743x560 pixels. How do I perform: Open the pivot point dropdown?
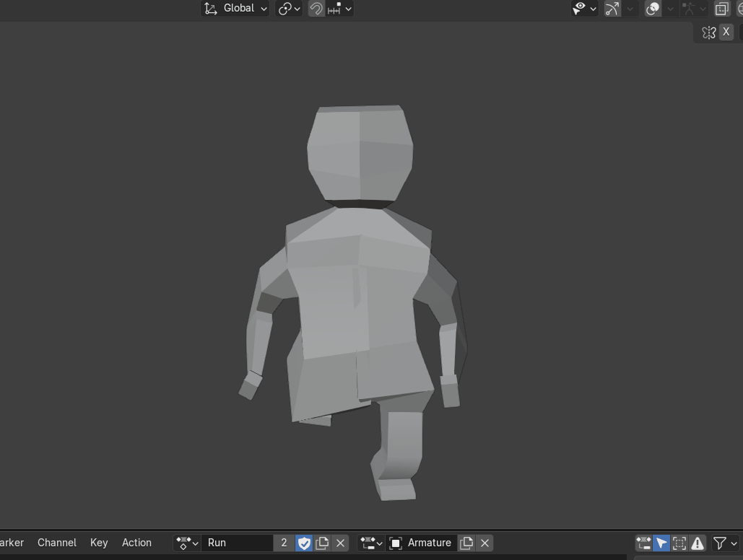coord(289,9)
